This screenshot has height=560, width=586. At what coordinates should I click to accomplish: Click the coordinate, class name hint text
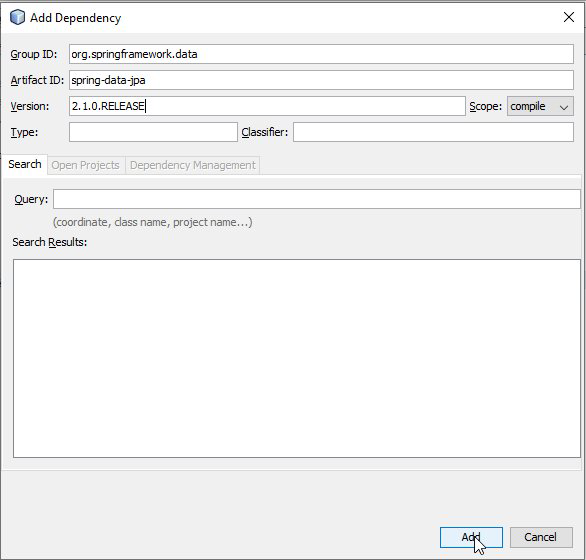(152, 222)
